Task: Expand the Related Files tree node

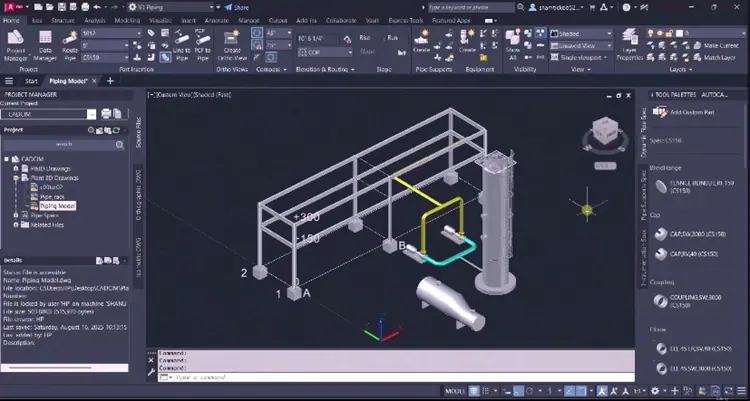Action: 16,224
